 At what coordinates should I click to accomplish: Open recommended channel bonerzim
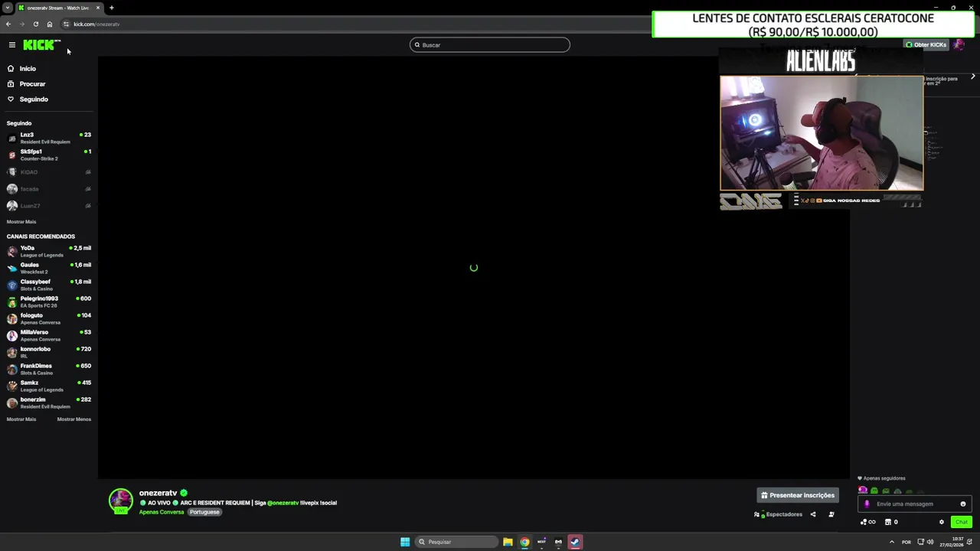coord(49,403)
